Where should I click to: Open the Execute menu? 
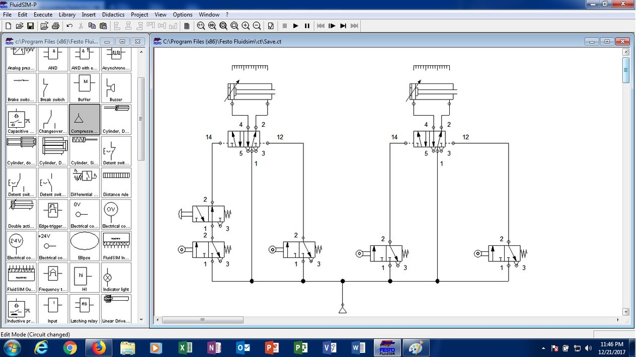pyautogui.click(x=43, y=14)
